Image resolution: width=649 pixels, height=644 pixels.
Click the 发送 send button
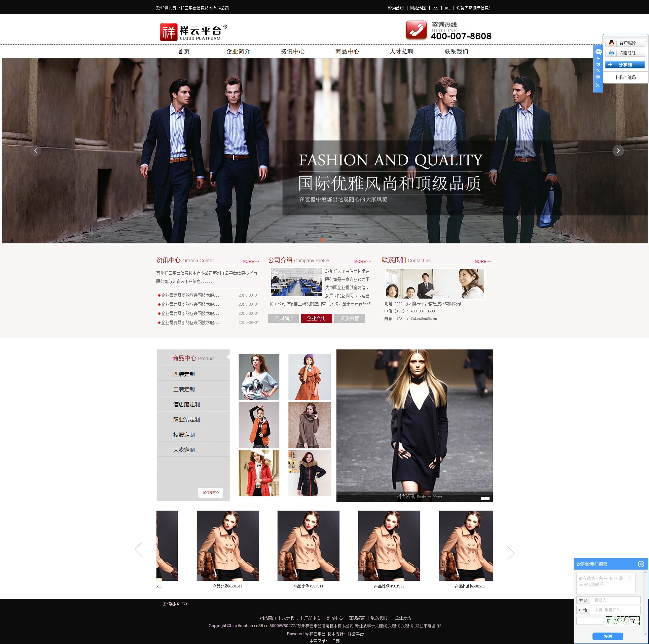608,636
